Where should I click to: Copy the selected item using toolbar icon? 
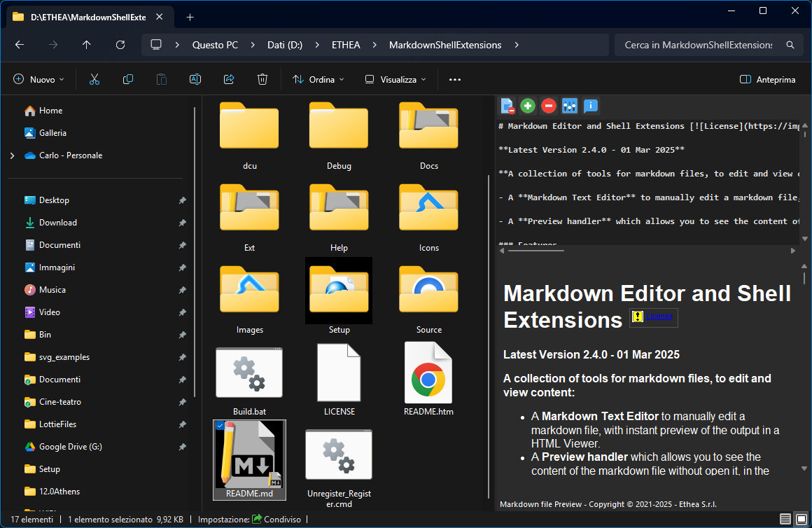128,79
